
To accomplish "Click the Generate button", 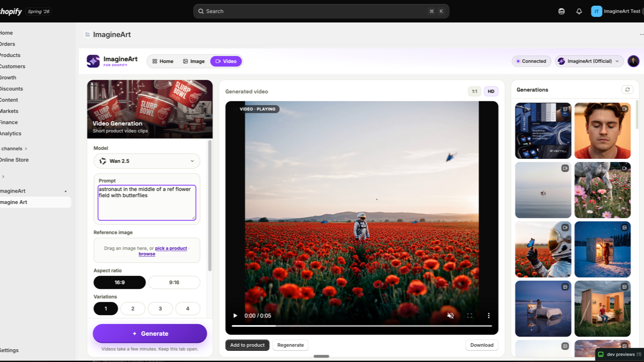I will coord(150,333).
